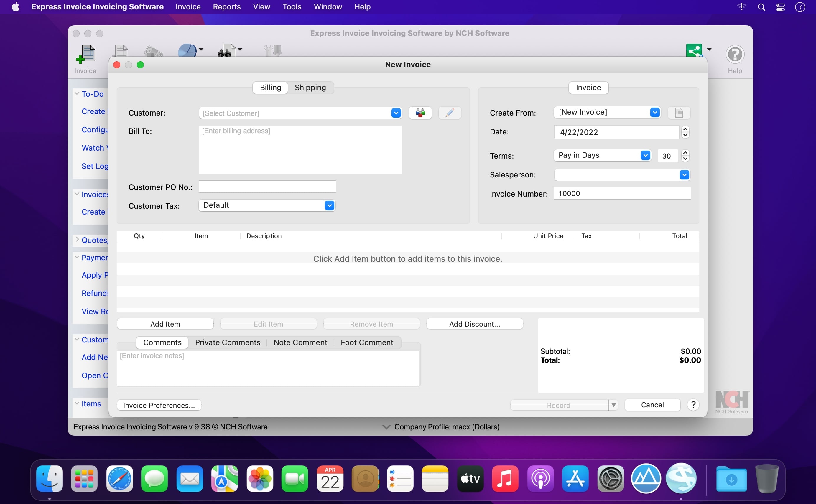816x504 pixels.
Task: Switch to the Foot Comment tab
Action: 367,343
